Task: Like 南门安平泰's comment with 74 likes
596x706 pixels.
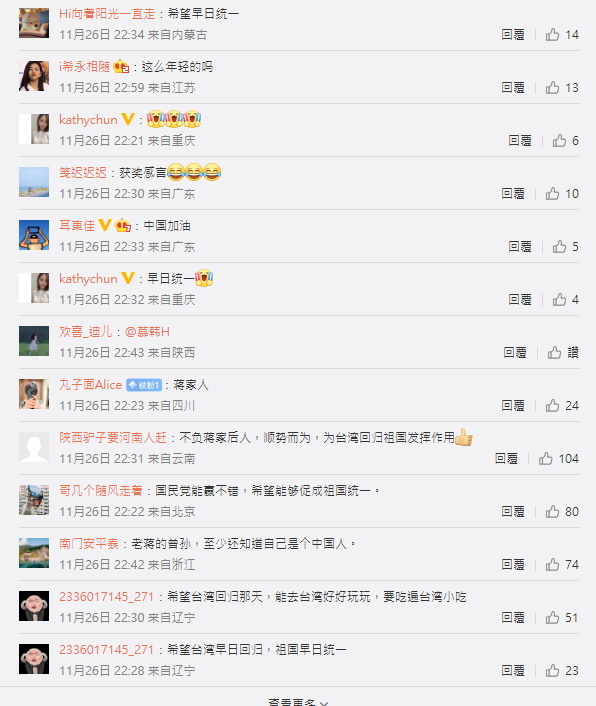Action: click(562, 565)
